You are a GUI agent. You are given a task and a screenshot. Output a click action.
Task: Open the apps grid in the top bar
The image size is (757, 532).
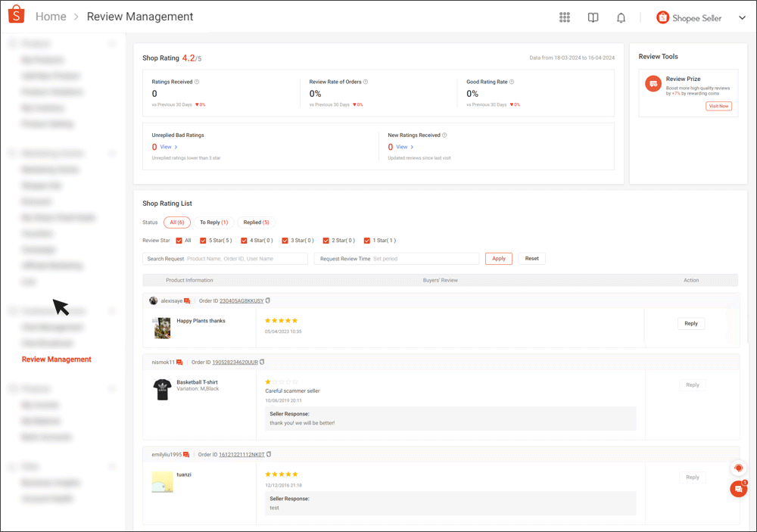[564, 17]
